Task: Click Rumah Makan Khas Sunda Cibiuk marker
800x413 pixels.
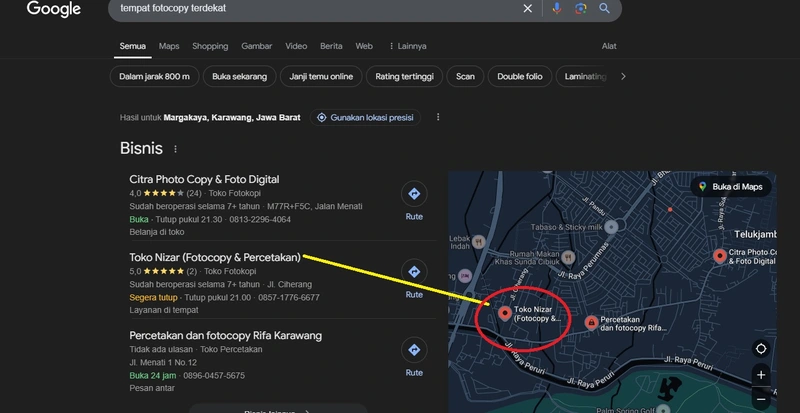Action: point(568,256)
